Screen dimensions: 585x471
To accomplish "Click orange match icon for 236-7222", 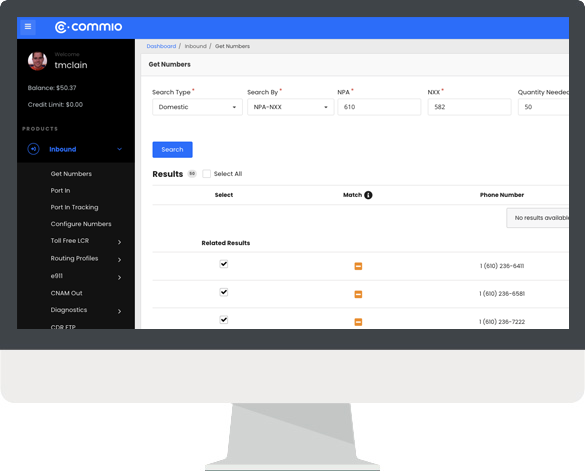I will coord(358,322).
